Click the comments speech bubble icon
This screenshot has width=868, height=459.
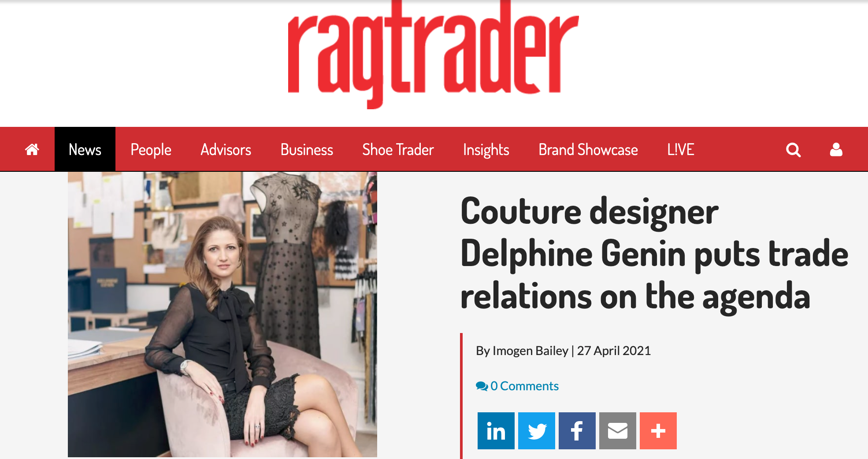(x=482, y=386)
